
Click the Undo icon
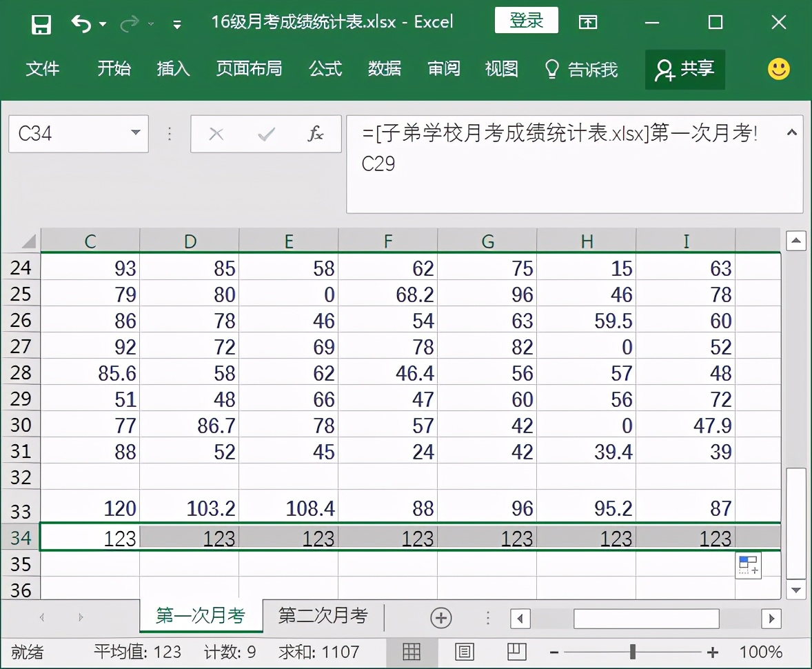[81, 22]
